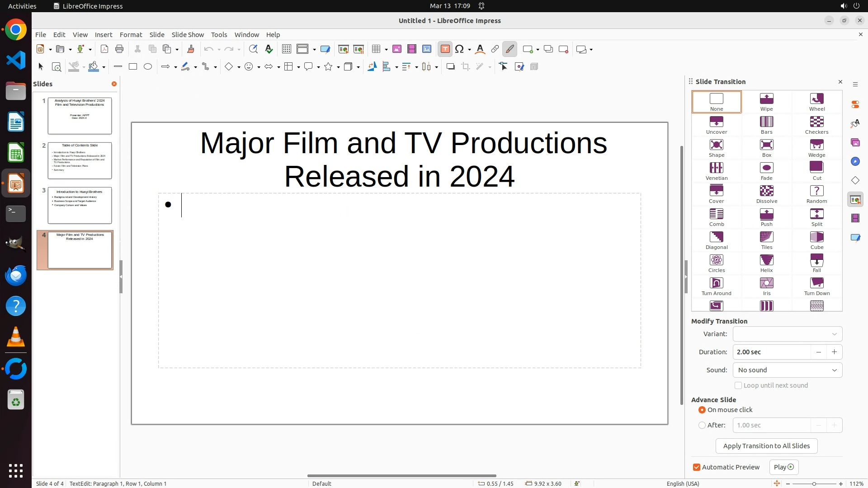Pick the Cube transition effect
Viewport: 868px width, 488px height.
tap(816, 240)
